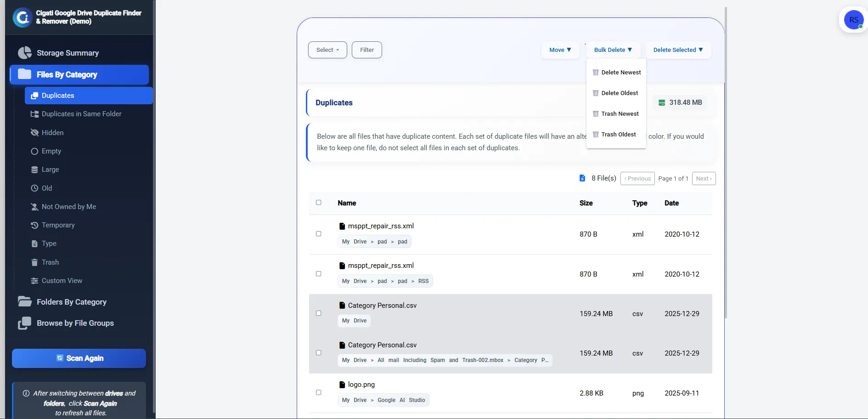The width and height of the screenshot is (868, 419).
Task: Click the Large files stack icon
Action: pyautogui.click(x=34, y=170)
